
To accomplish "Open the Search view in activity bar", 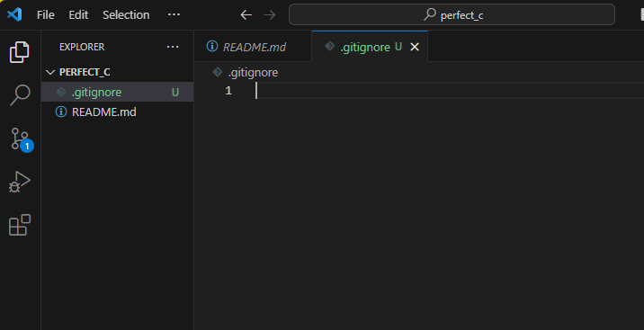I will [x=20, y=95].
